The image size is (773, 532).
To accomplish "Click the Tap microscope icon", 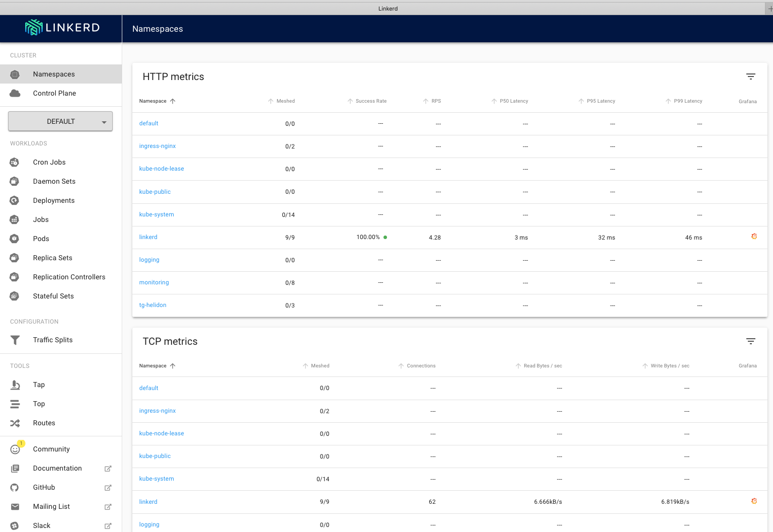I will [x=15, y=385].
